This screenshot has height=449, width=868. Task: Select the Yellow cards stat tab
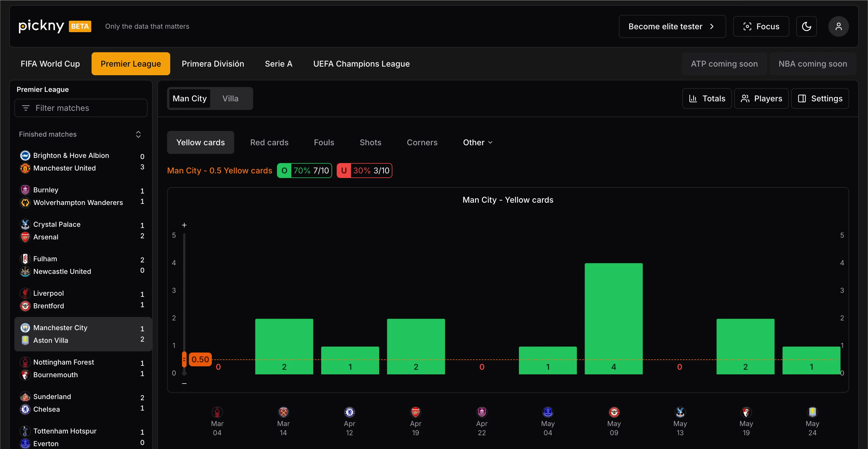[x=200, y=142]
